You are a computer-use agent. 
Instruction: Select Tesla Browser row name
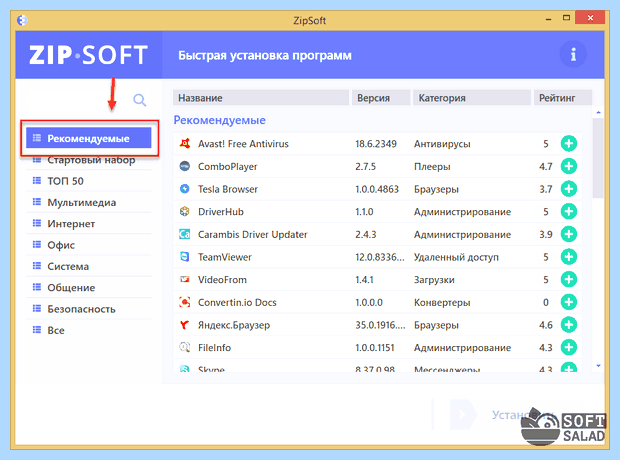228,189
